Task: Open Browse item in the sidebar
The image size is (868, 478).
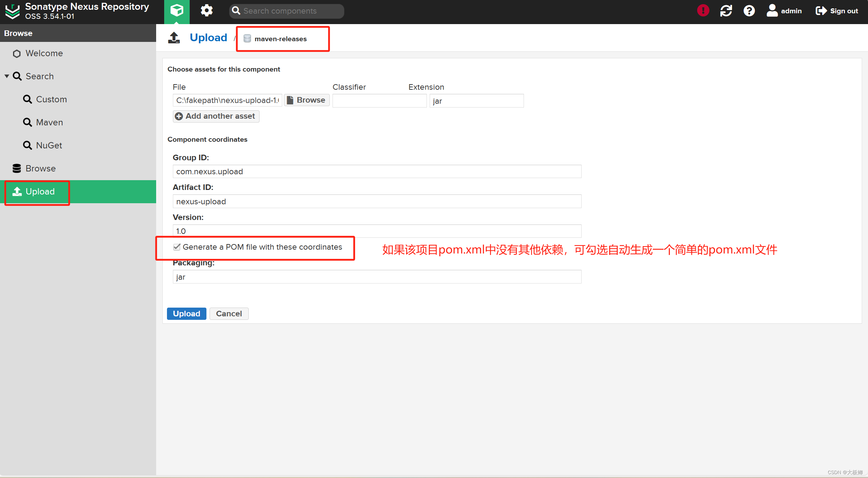Action: (x=78, y=168)
